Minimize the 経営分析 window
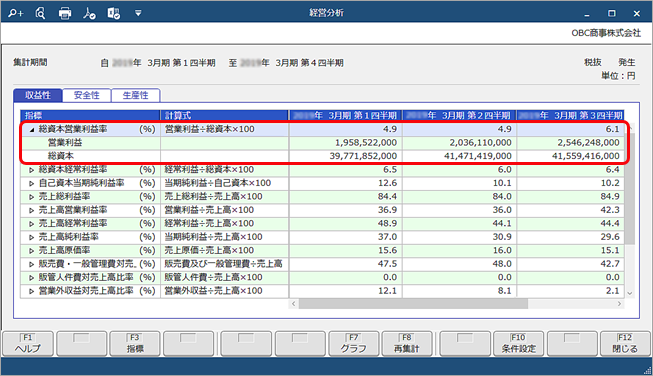Viewport: 653px width, 376px height. [587, 14]
